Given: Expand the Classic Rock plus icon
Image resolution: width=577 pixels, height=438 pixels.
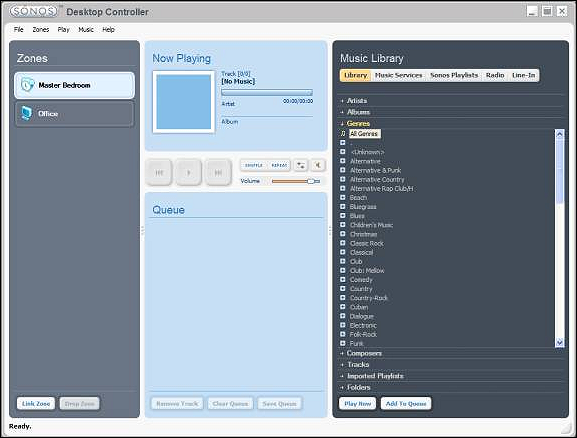Looking at the screenshot, I should coord(343,243).
